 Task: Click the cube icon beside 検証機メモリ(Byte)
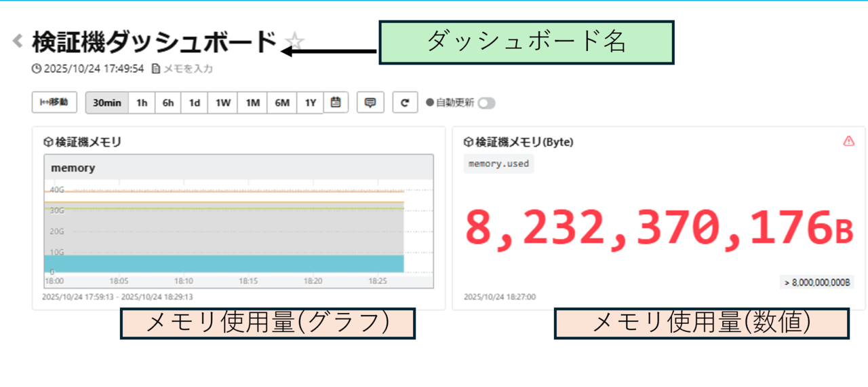(467, 142)
